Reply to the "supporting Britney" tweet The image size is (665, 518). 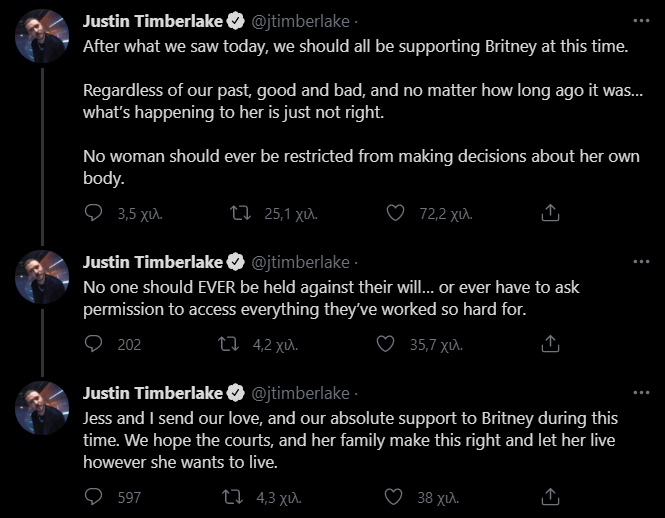pos(93,213)
